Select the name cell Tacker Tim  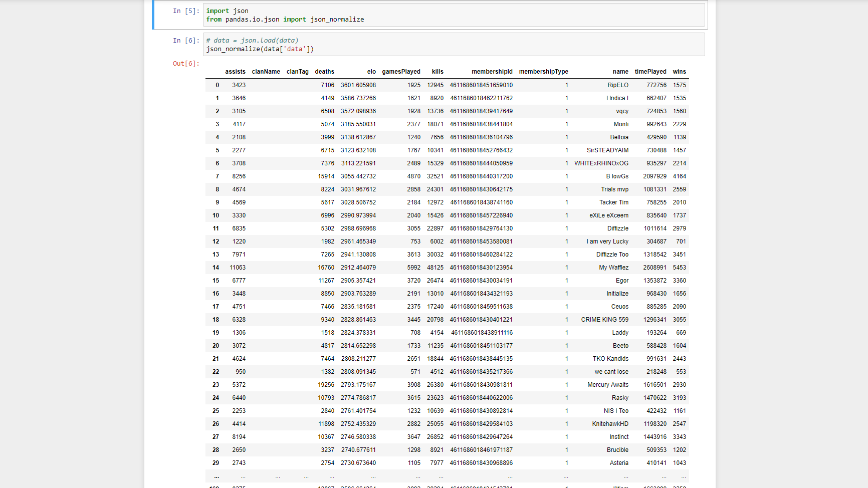click(x=614, y=202)
